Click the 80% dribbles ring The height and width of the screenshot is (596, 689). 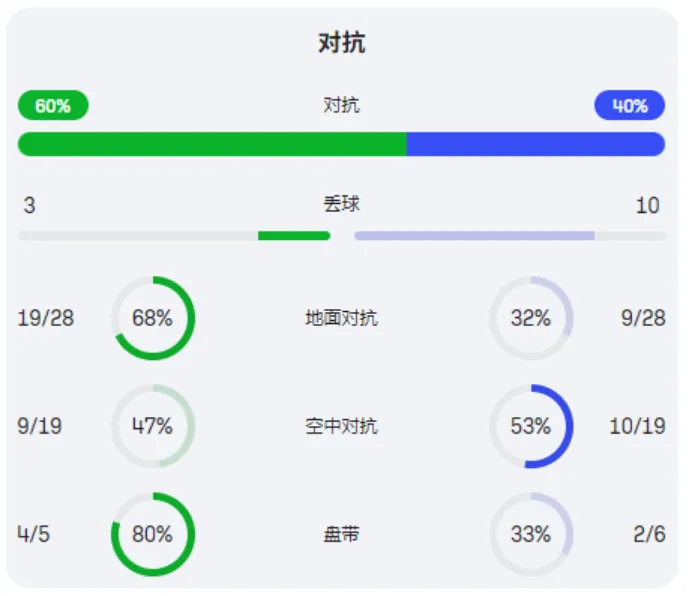152,535
